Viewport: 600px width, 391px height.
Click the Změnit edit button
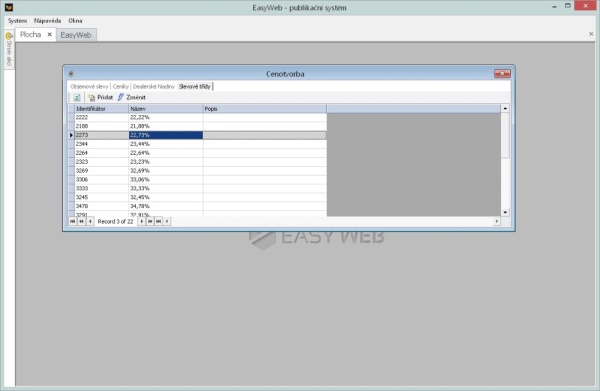click(x=132, y=98)
